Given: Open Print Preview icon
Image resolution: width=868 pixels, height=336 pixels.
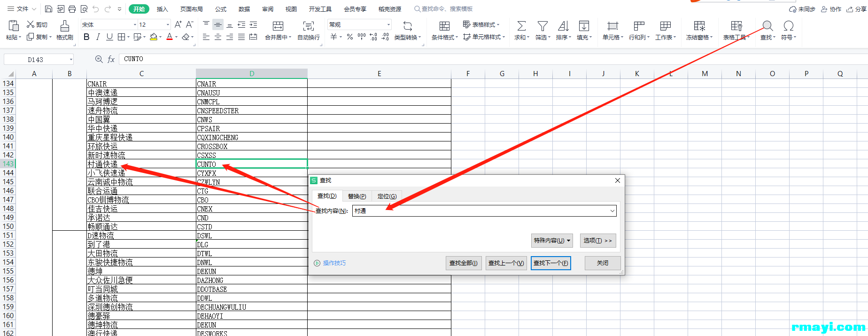Looking at the screenshot, I should click(84, 9).
